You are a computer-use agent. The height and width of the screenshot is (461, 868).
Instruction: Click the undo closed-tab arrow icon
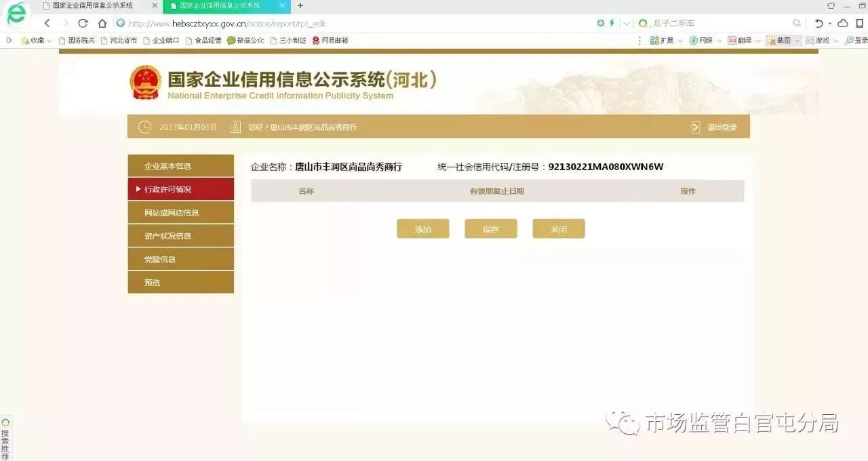coord(818,23)
